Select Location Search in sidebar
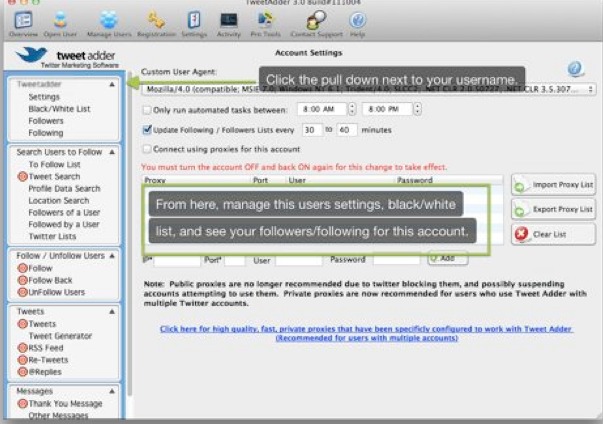Screen dimensions: 603x424 click(58, 200)
